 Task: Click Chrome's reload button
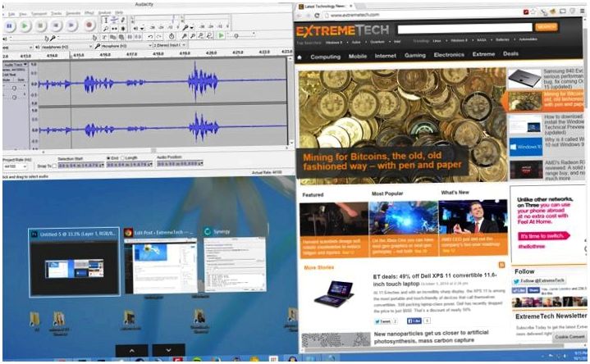click(317, 15)
